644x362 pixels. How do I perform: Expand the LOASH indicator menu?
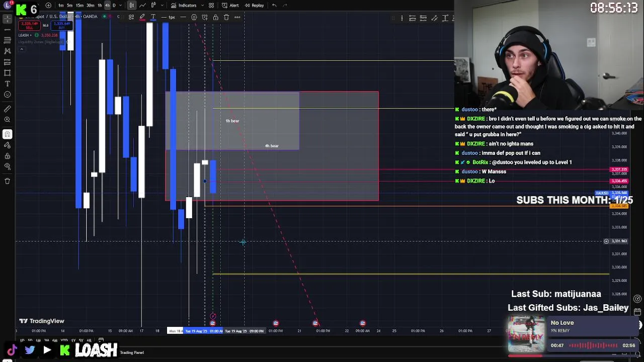coord(30,35)
